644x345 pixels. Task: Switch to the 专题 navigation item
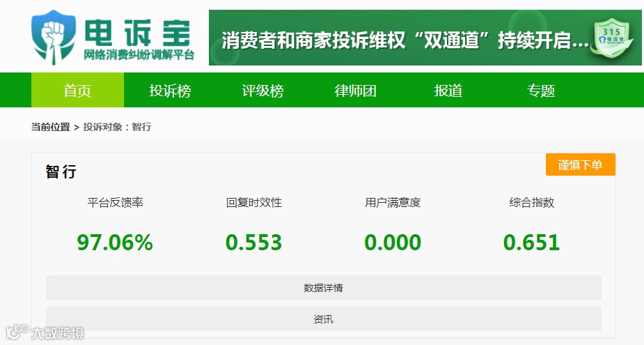click(542, 90)
